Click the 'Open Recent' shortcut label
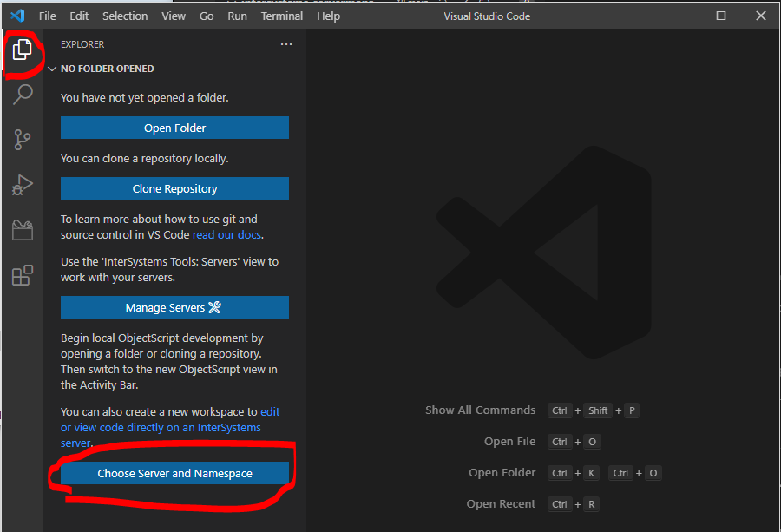 click(501, 503)
